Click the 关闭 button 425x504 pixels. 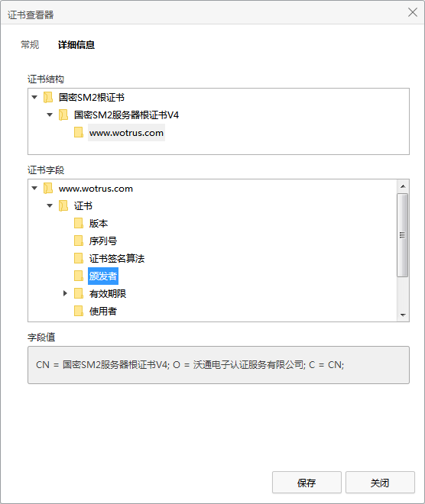pos(380,482)
